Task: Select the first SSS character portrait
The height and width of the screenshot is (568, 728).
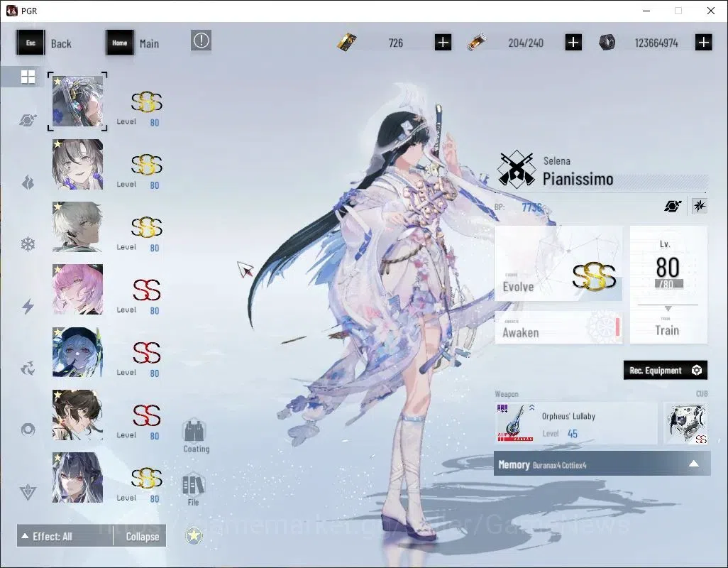Action: [x=77, y=102]
